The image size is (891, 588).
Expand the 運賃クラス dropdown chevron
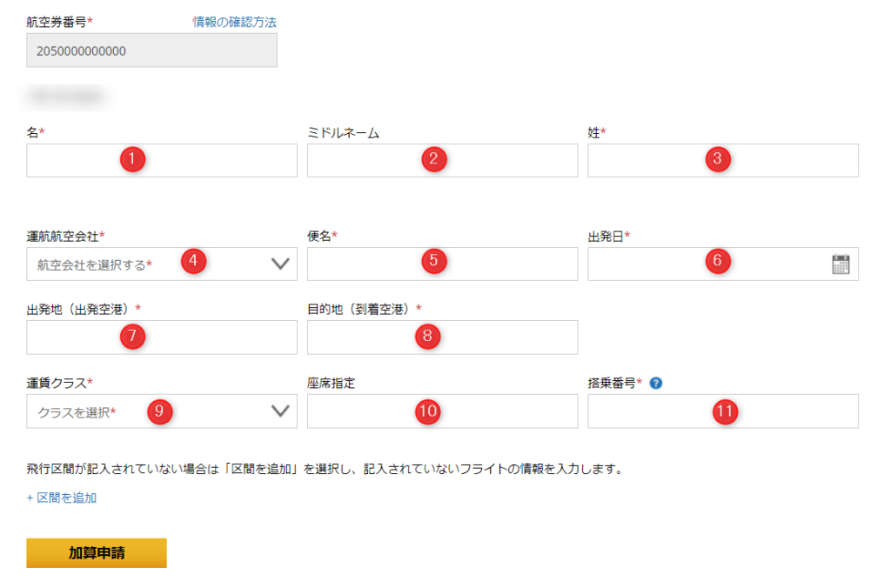click(x=279, y=411)
